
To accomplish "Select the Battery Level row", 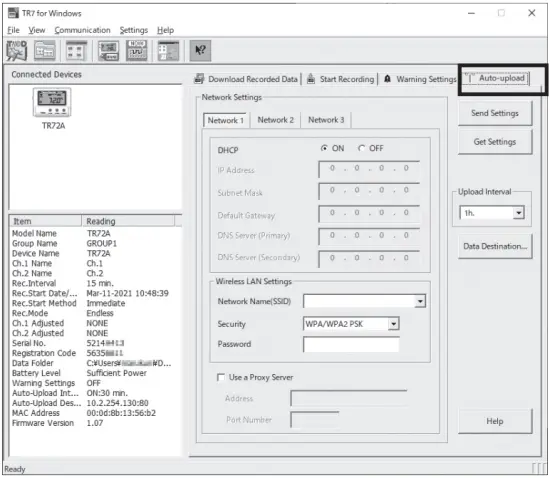I will [95, 373].
